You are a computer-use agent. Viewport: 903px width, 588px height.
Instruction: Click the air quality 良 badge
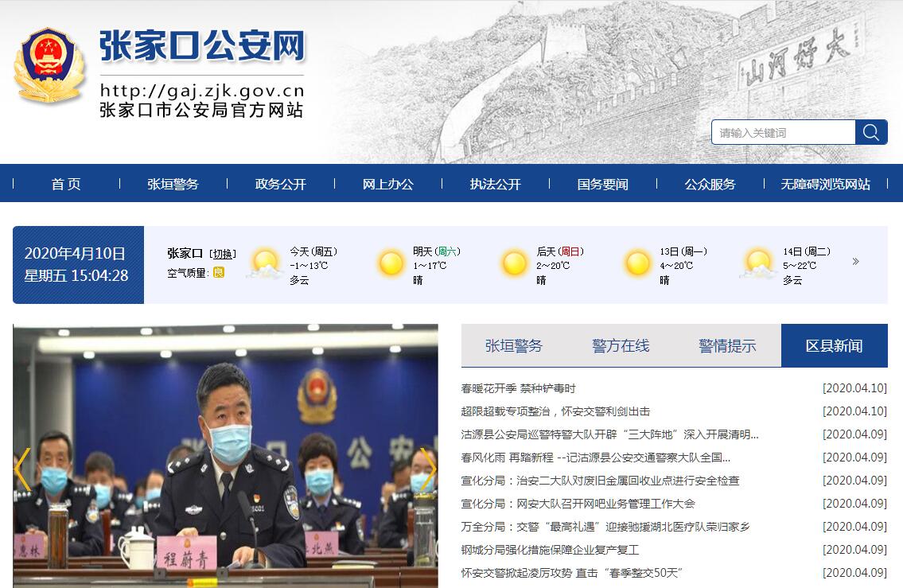click(219, 273)
